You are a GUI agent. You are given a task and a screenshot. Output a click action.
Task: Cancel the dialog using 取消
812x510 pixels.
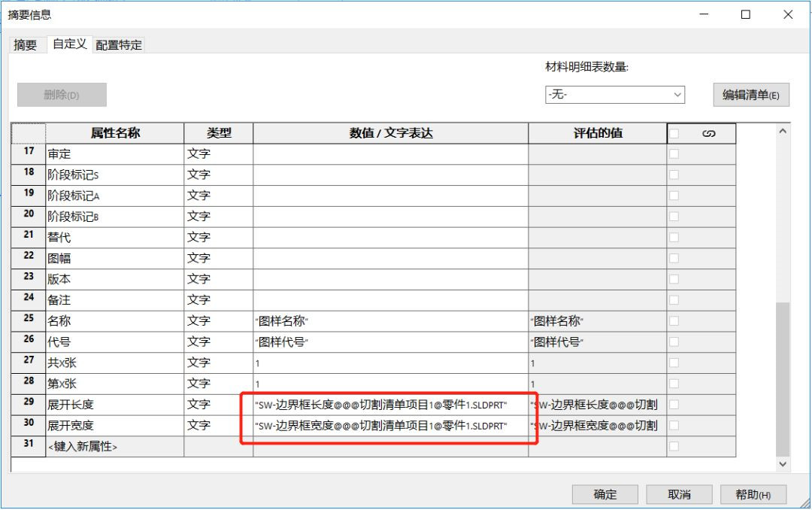click(679, 494)
